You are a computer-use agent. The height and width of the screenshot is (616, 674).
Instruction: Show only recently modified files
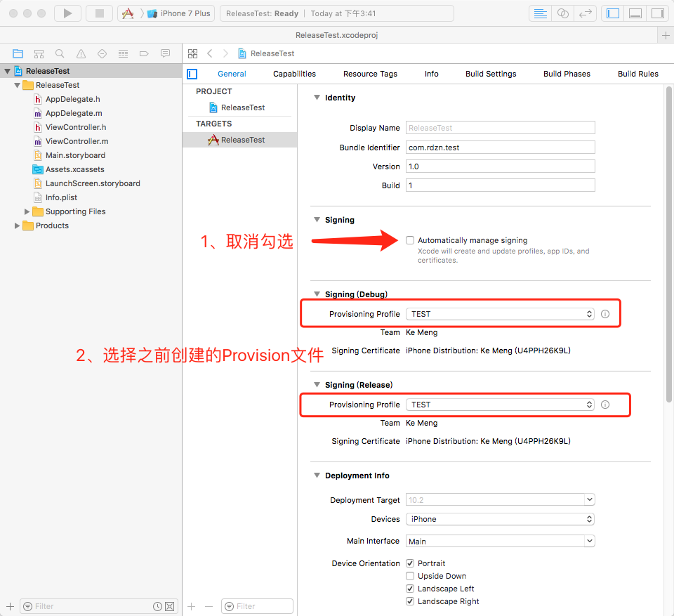click(157, 606)
